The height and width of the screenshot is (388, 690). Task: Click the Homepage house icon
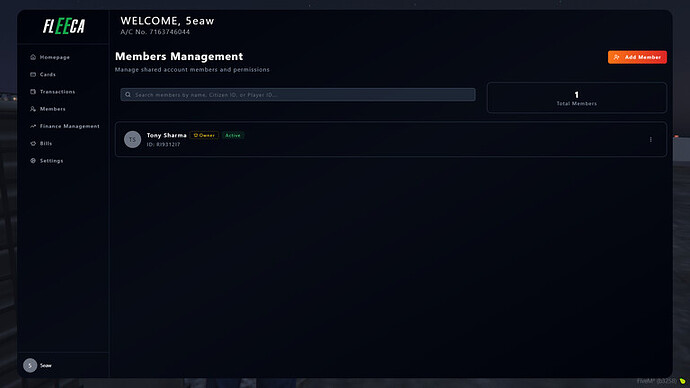tap(33, 57)
